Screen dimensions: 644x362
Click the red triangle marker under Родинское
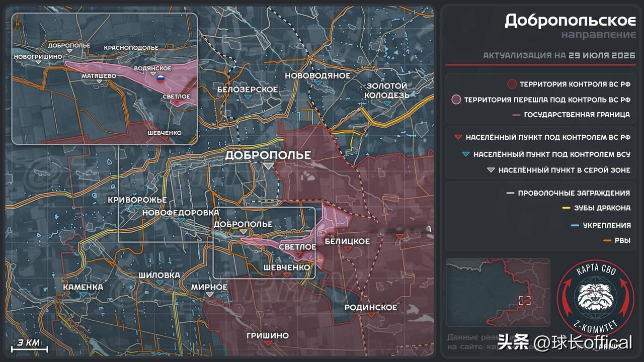tap(371, 315)
